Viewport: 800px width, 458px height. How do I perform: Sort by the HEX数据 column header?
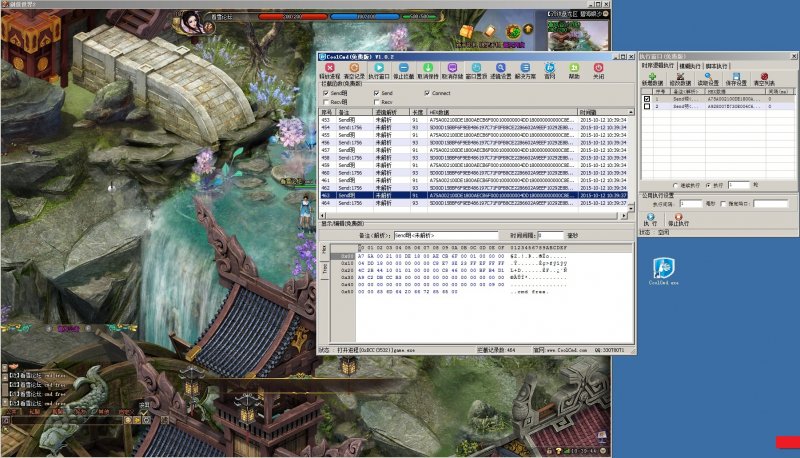(x=502, y=112)
